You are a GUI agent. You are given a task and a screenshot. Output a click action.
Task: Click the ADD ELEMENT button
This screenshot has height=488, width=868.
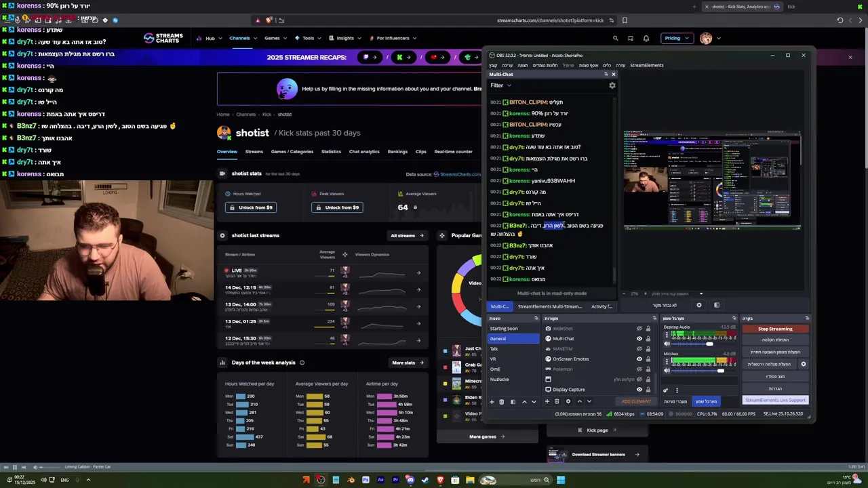636,401
